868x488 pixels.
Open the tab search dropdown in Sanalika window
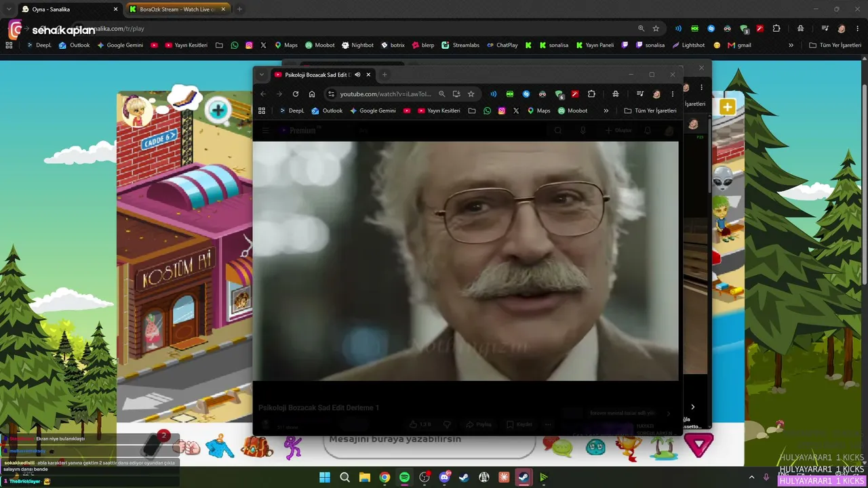pos(9,9)
